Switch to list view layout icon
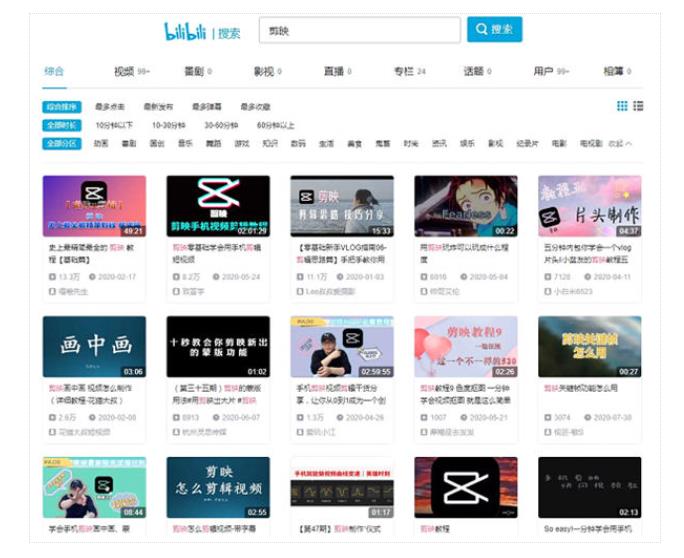 638,106
